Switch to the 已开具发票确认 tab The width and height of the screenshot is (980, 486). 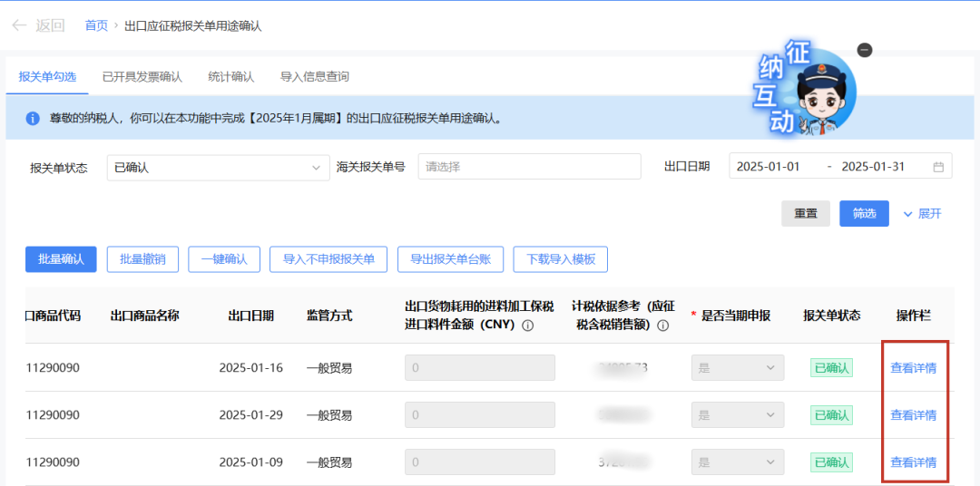(x=142, y=77)
